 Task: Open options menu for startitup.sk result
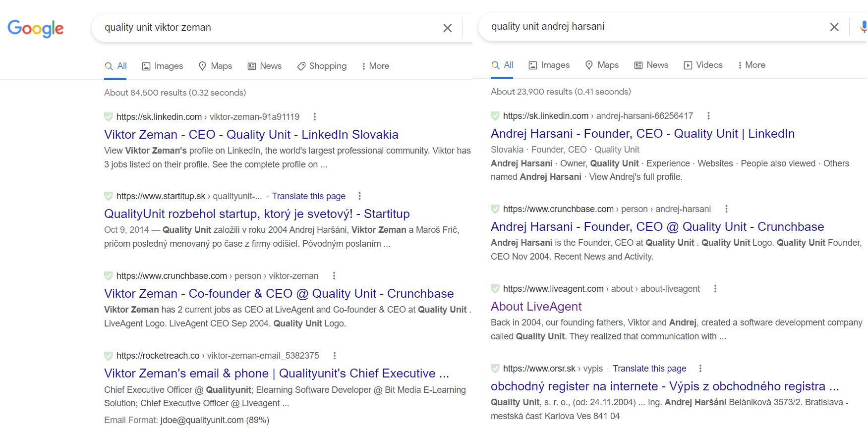[x=359, y=196]
